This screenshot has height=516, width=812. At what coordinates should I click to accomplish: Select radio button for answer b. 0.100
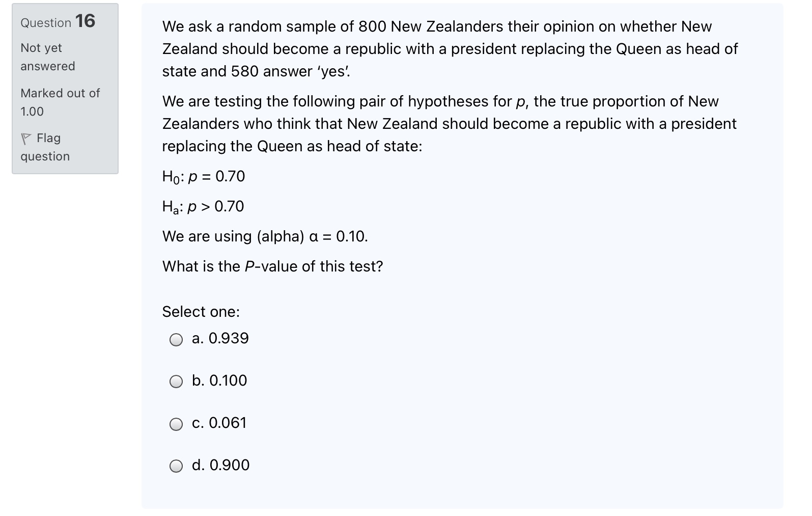click(176, 381)
